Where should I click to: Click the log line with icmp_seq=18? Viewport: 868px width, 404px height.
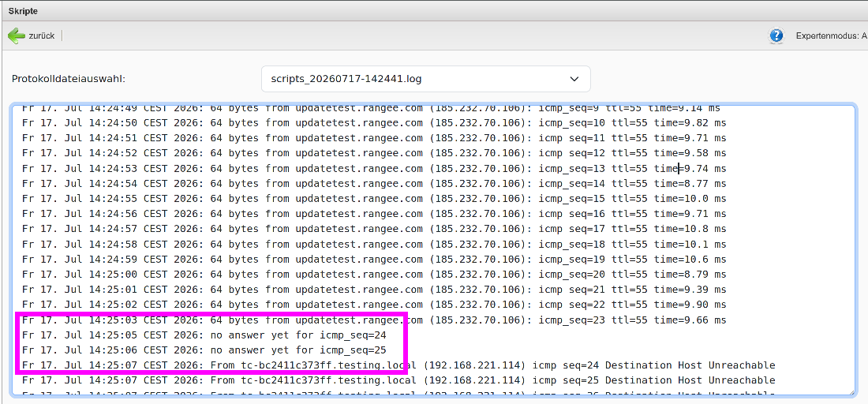[374, 244]
